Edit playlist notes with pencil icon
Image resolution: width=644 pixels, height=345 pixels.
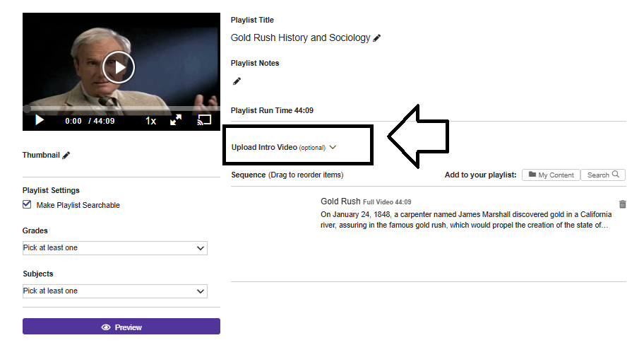(x=237, y=81)
